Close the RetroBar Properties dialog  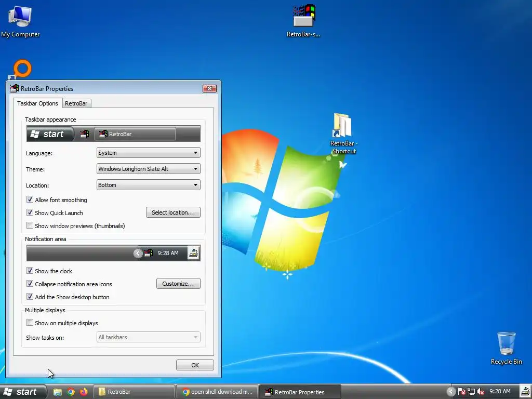click(x=209, y=88)
